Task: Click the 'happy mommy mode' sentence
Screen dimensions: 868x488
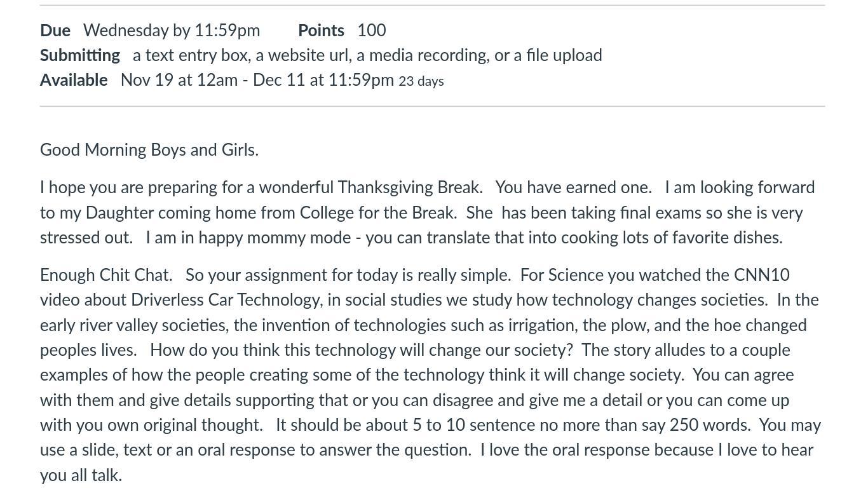Action: pyautogui.click(x=464, y=238)
